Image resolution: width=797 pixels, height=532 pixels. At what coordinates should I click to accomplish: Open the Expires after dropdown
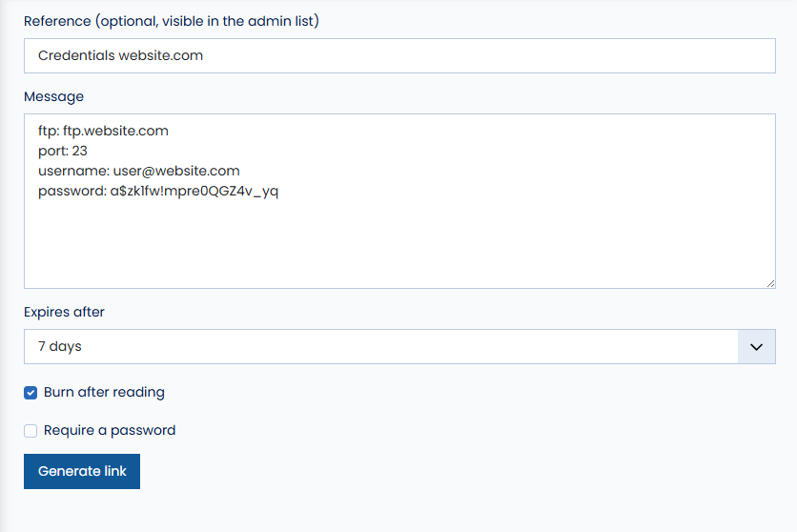pos(399,346)
